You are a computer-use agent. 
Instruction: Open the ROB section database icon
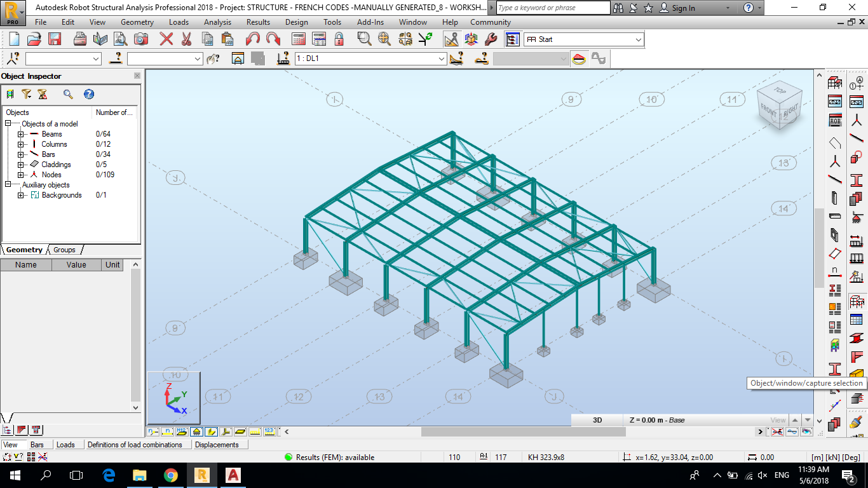[836, 120]
